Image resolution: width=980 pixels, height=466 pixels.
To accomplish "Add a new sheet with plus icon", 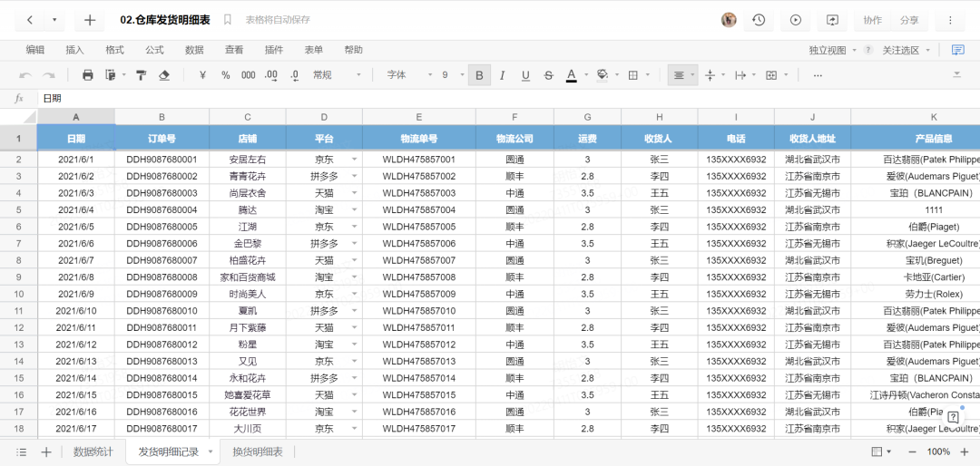I will pos(46,452).
